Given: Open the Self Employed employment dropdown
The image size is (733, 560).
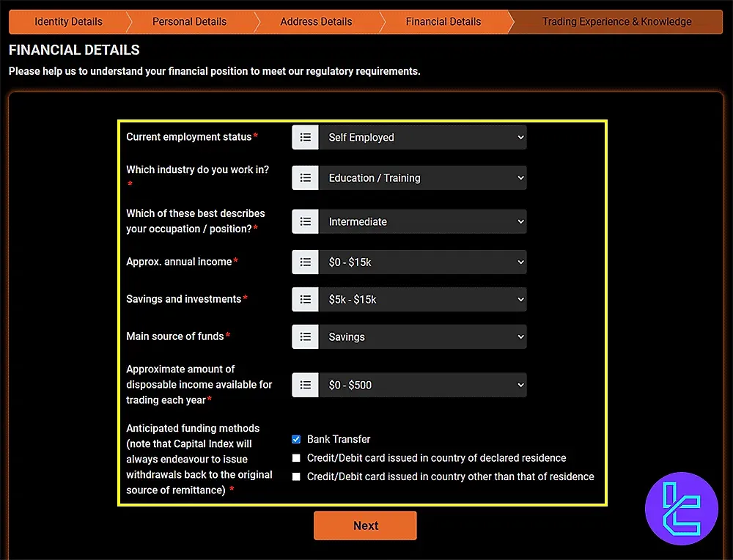Looking at the screenshot, I should [423, 137].
